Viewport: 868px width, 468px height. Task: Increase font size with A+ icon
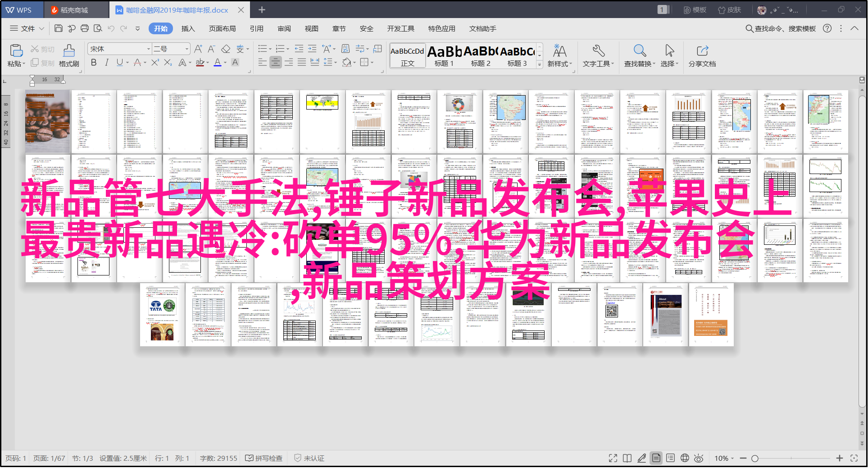pyautogui.click(x=198, y=49)
